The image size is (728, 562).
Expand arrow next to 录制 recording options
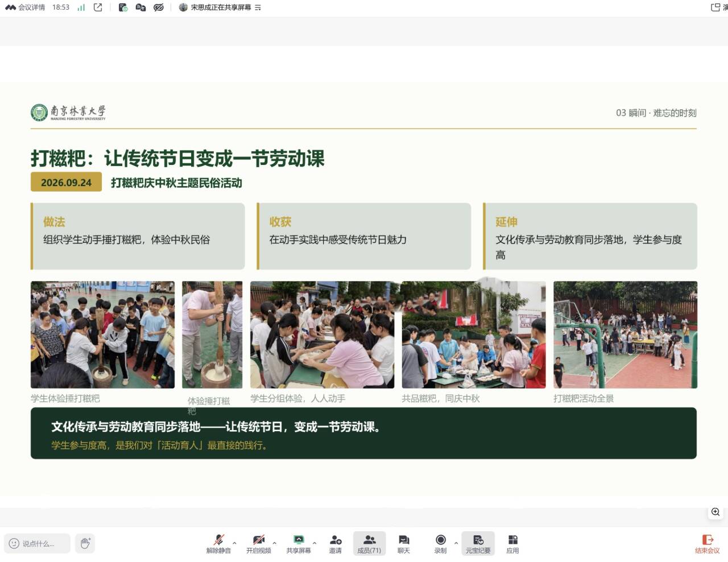(x=456, y=543)
